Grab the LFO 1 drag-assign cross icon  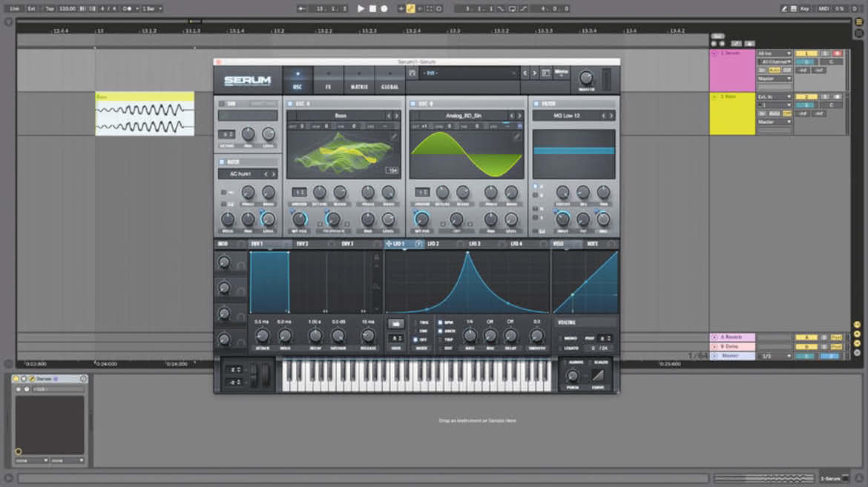pos(389,244)
